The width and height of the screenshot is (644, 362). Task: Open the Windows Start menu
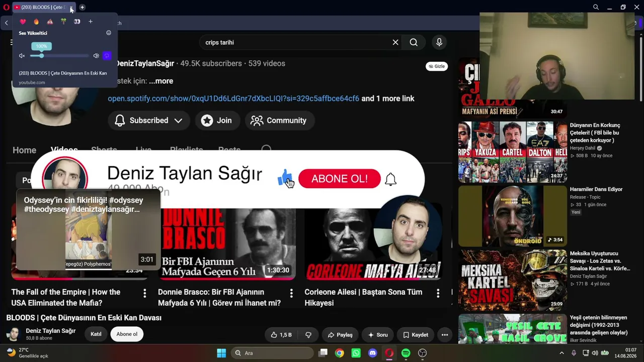(221, 353)
